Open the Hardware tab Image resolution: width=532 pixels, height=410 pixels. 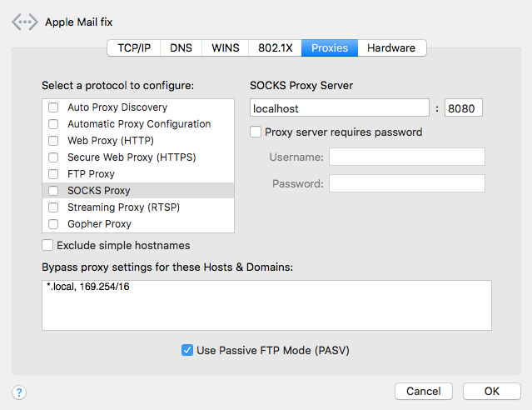tap(391, 48)
